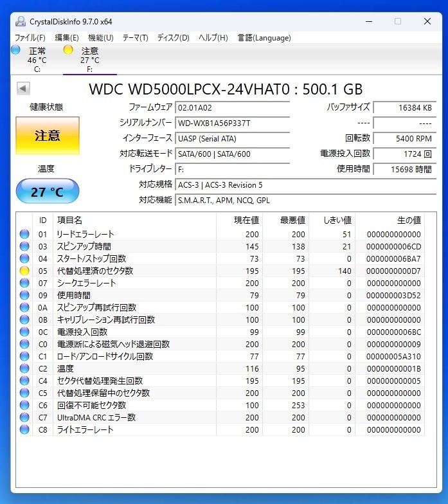Click the status icon for C6 回復不可能セクタ数

pyautogui.click(x=24, y=405)
